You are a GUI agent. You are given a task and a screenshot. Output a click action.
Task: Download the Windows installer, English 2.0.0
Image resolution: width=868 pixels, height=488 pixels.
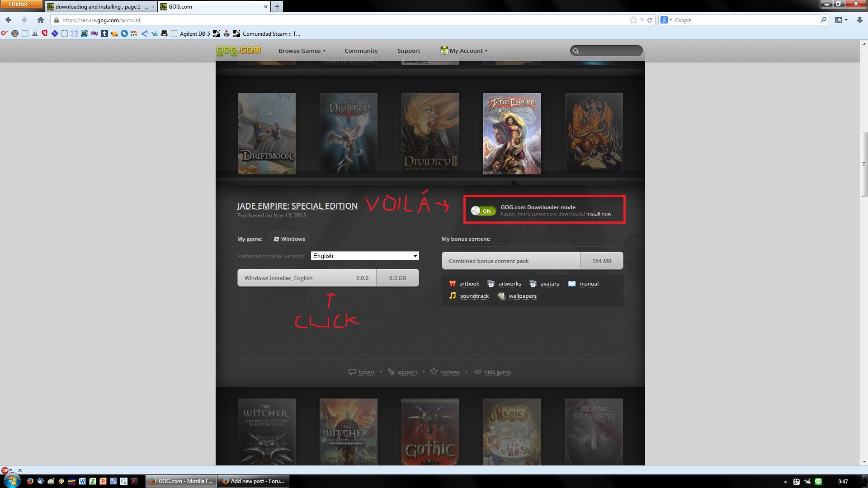[x=328, y=278]
